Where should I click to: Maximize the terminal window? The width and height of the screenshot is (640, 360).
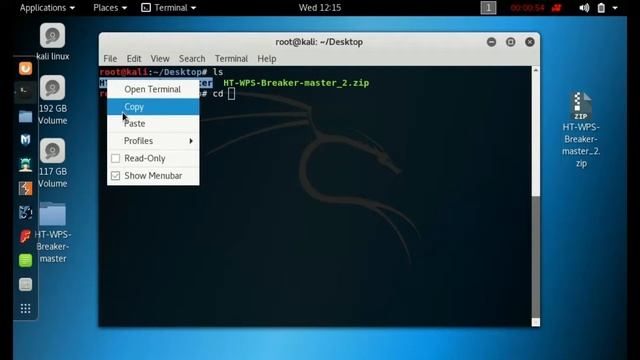[x=511, y=42]
